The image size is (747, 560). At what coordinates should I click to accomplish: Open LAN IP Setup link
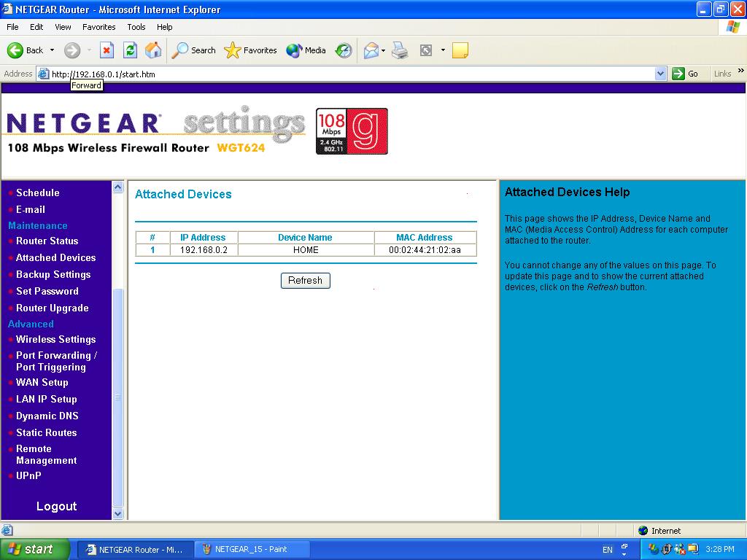click(x=46, y=399)
